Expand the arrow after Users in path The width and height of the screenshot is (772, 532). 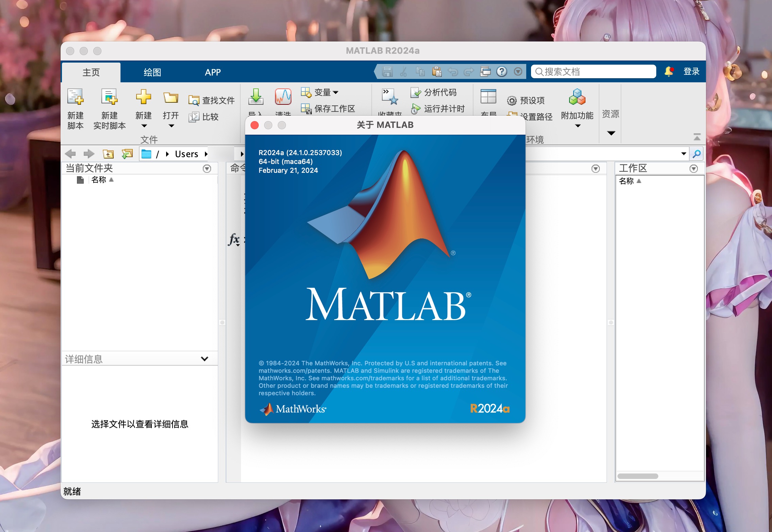tap(206, 154)
